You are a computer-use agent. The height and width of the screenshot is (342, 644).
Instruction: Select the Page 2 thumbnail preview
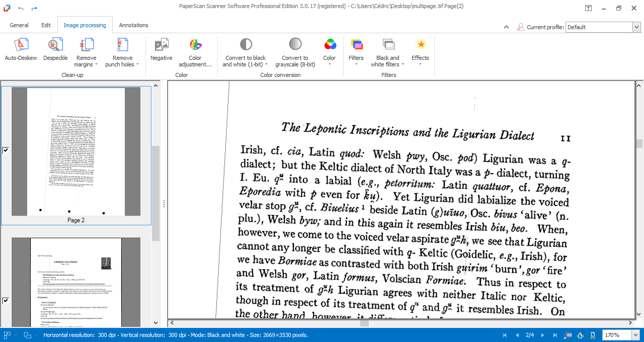(76, 152)
